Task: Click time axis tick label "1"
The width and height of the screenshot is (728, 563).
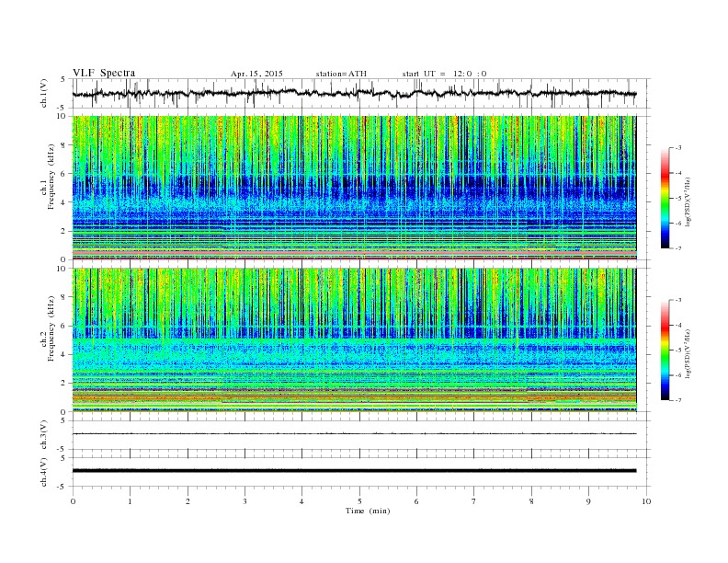Action: pyautogui.click(x=130, y=501)
